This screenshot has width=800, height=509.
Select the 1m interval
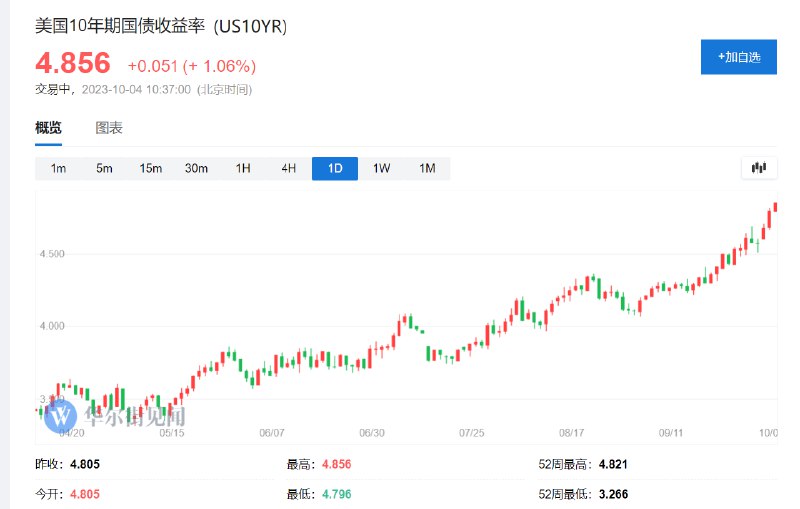click(58, 168)
